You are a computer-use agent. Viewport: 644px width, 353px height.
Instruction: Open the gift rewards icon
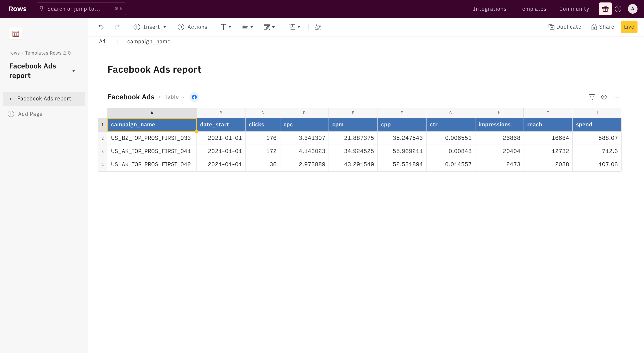605,9
